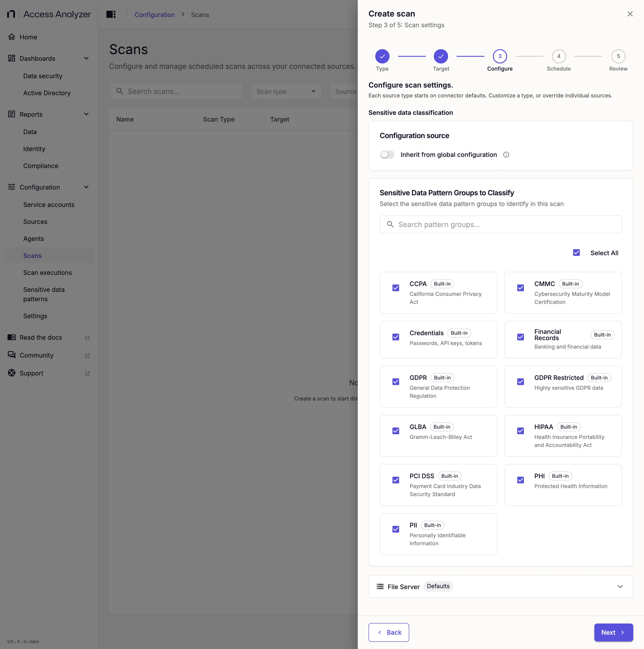The image size is (644, 649).
Task: Open the Identity report
Action: pyautogui.click(x=34, y=149)
